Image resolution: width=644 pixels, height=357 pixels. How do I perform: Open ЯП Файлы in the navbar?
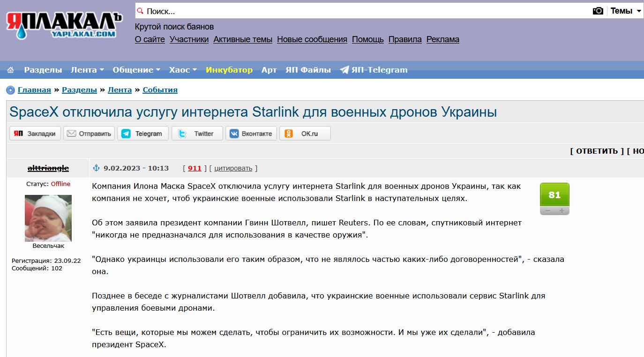point(308,70)
